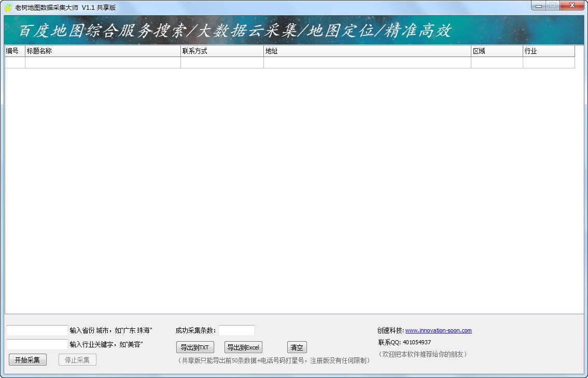Click the 开始采集 button

[27, 360]
